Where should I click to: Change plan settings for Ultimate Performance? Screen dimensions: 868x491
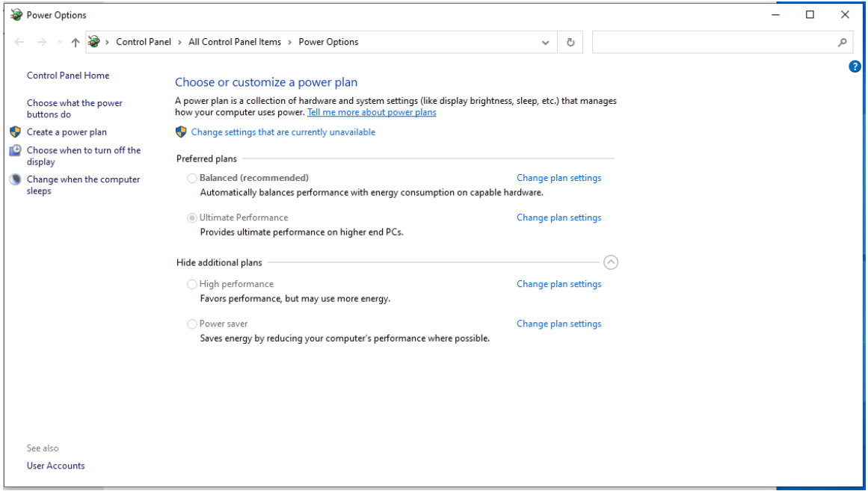(558, 218)
